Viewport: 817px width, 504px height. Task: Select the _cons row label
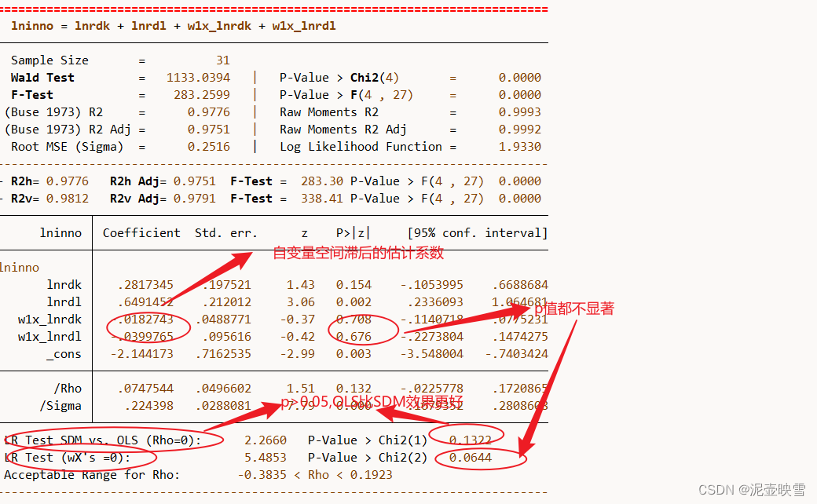click(64, 354)
